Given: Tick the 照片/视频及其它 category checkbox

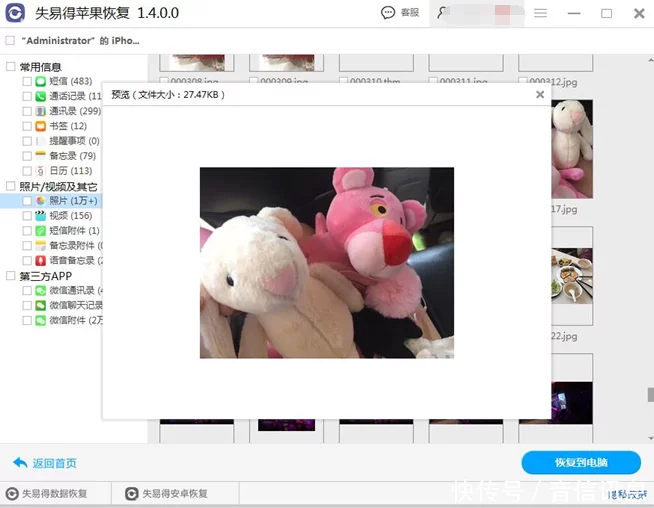Looking at the screenshot, I should pos(10,186).
